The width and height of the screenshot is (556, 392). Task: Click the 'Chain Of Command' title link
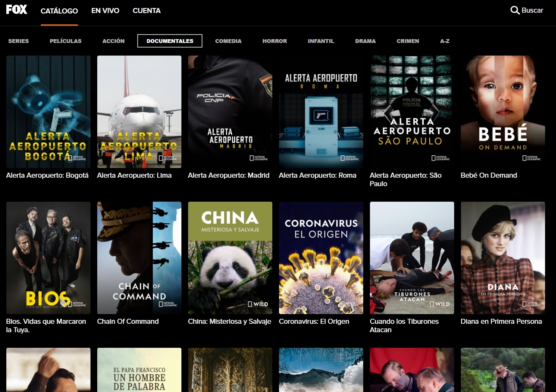click(x=128, y=322)
